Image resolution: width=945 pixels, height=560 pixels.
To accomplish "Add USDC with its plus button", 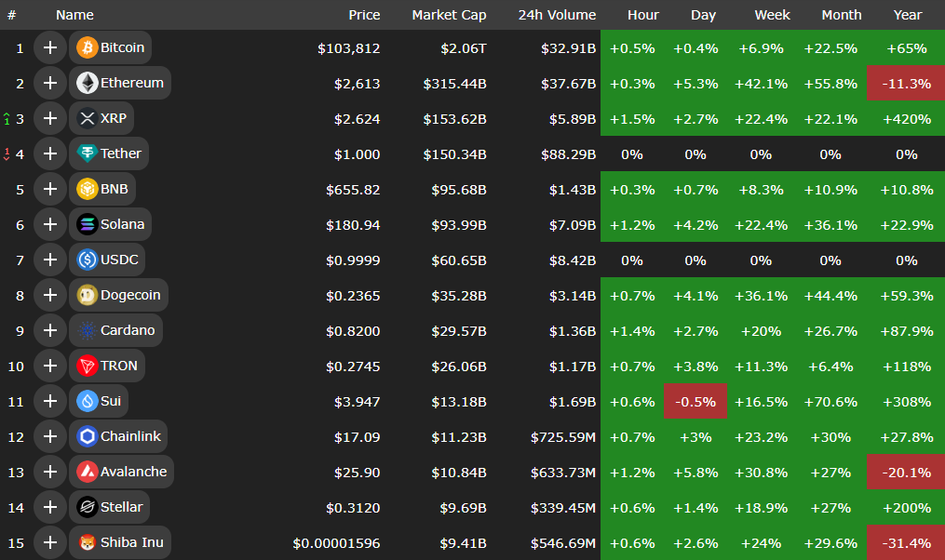I will click(x=50, y=260).
